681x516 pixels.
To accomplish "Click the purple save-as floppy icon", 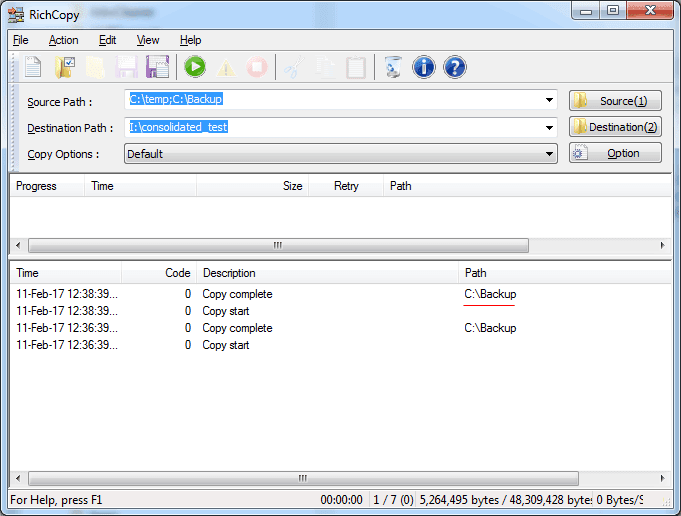I will coord(158,67).
